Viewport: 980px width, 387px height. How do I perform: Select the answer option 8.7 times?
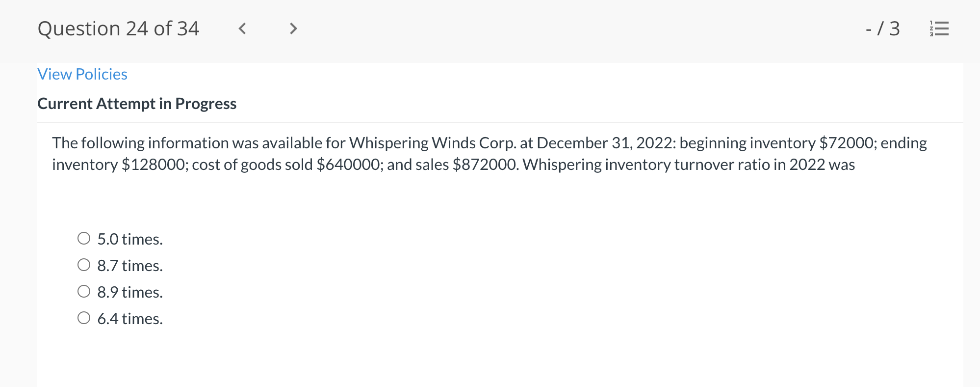coord(84,264)
